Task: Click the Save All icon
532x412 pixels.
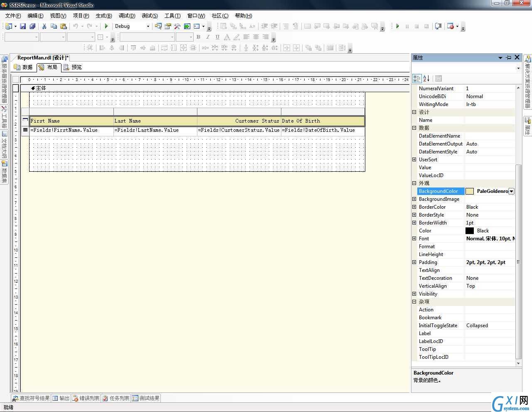Action: [32, 26]
